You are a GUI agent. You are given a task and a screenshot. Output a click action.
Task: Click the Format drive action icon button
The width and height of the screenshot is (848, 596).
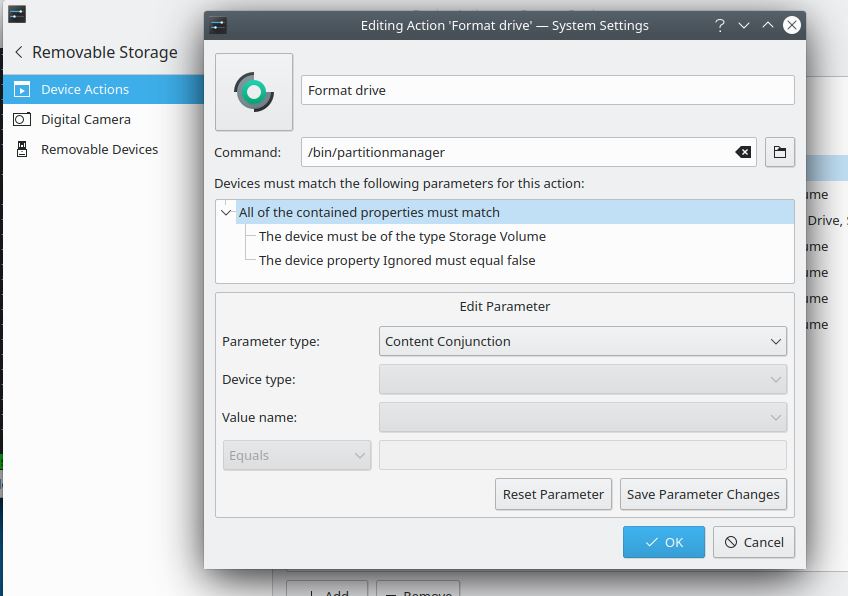tap(254, 92)
